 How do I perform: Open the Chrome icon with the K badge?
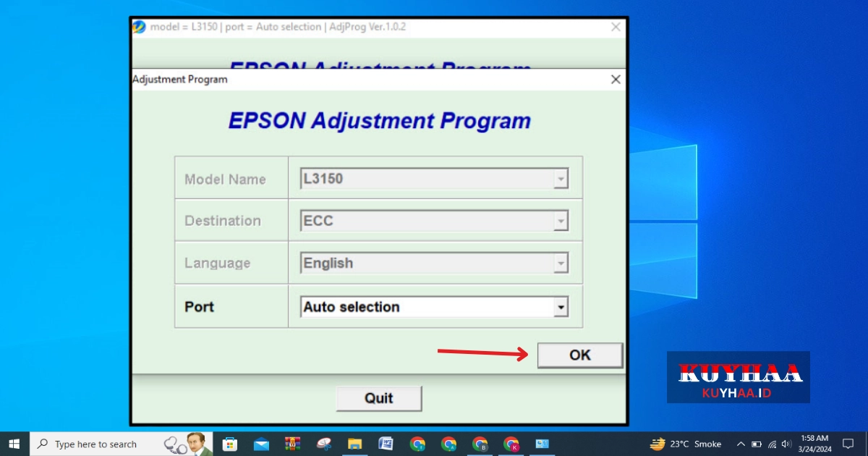(511, 444)
